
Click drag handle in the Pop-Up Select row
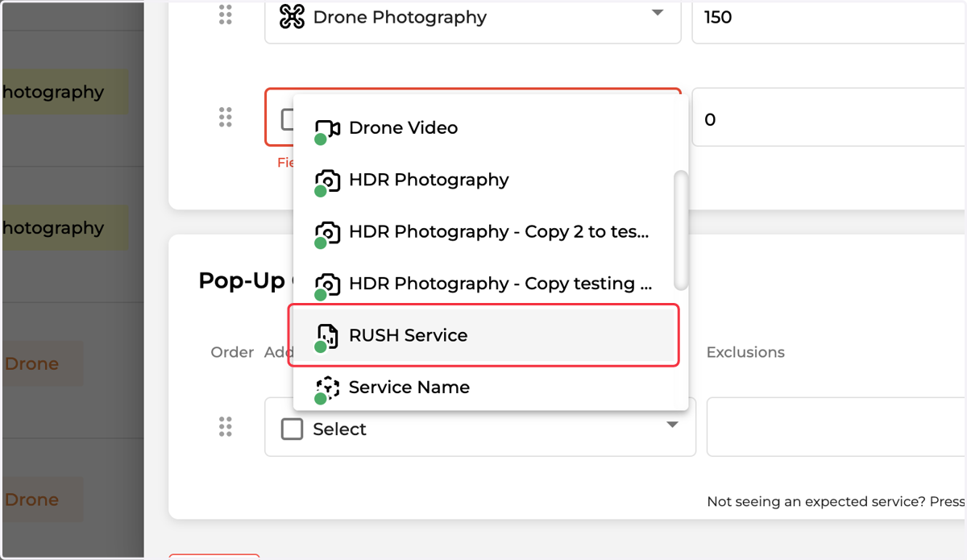coord(226,427)
